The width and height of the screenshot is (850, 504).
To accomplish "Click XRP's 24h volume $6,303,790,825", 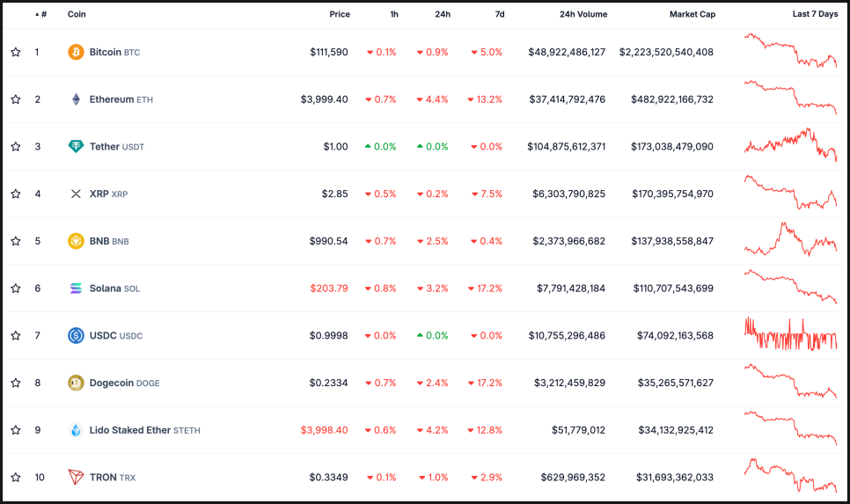I will click(568, 194).
